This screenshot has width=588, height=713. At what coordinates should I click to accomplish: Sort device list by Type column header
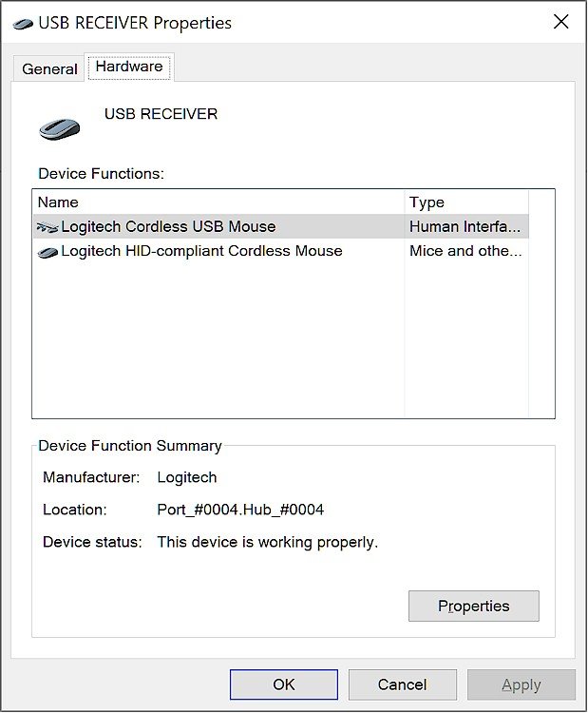[x=465, y=202]
